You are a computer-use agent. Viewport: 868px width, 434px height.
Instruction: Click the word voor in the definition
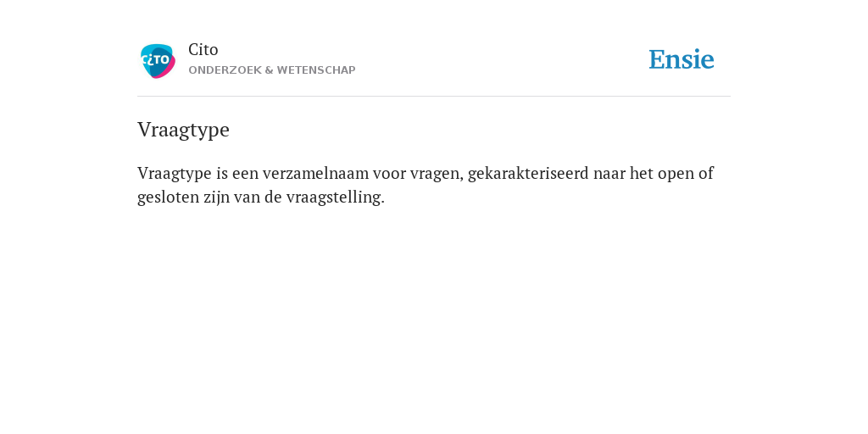(x=389, y=174)
